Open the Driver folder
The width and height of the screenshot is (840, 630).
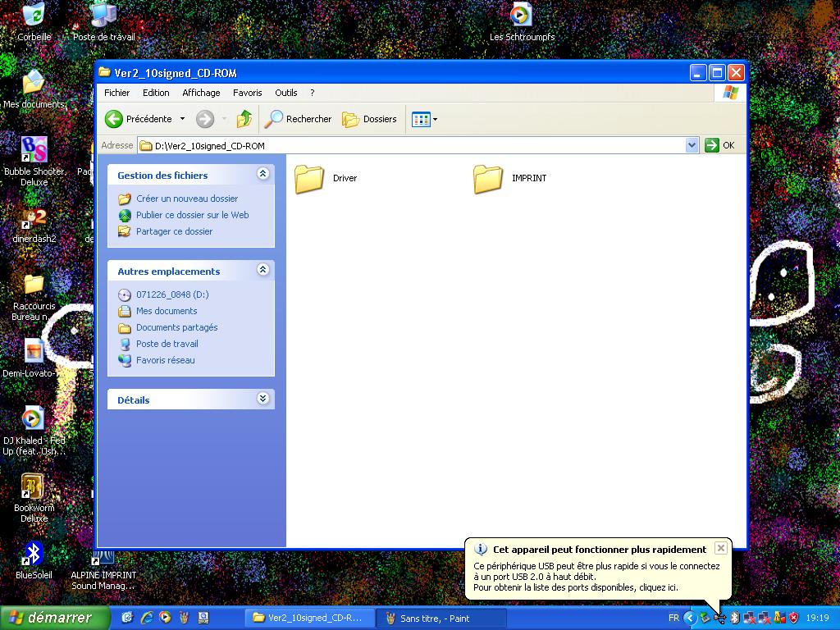[310, 178]
